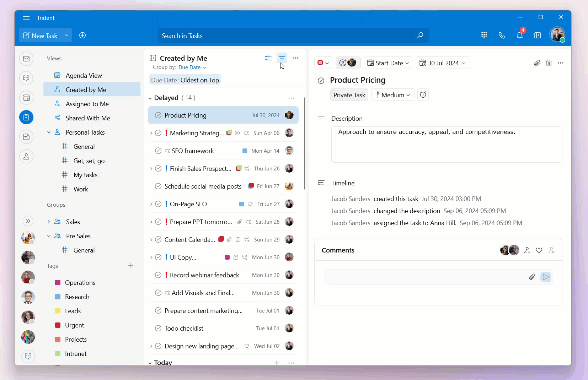Open the profile avatar in header
588x380 pixels.
(x=557, y=34)
